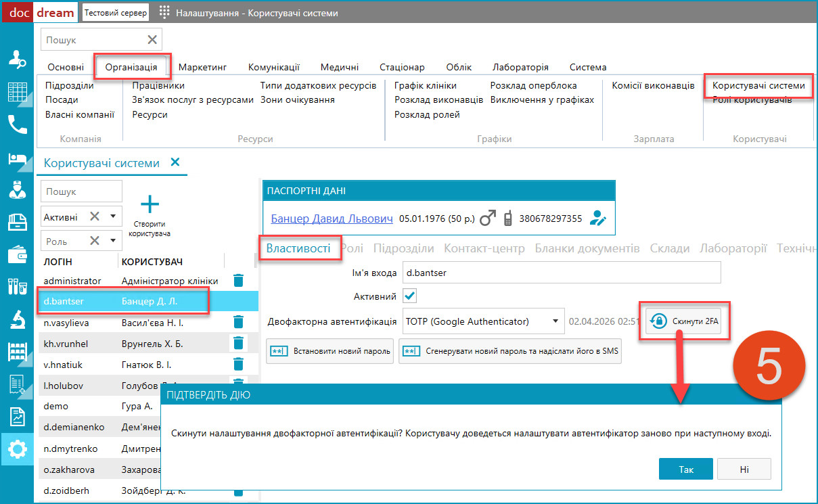This screenshot has height=504, width=818.
Task: Open the Settings gear in sidebar
Action: coord(17,449)
